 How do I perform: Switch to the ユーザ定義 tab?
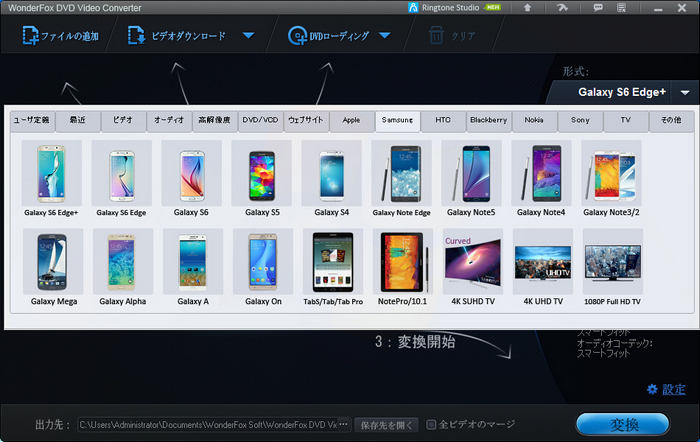coord(32,121)
